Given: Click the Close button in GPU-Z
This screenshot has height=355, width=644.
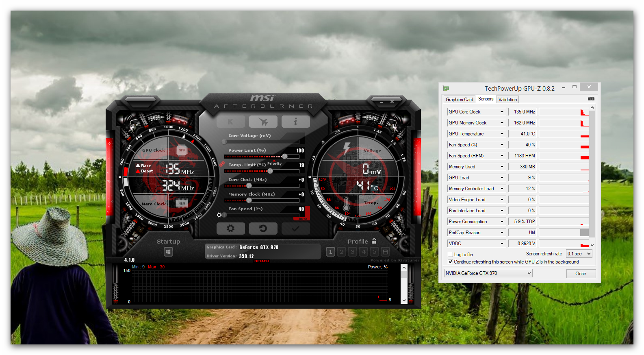Looking at the screenshot, I should 581,274.
